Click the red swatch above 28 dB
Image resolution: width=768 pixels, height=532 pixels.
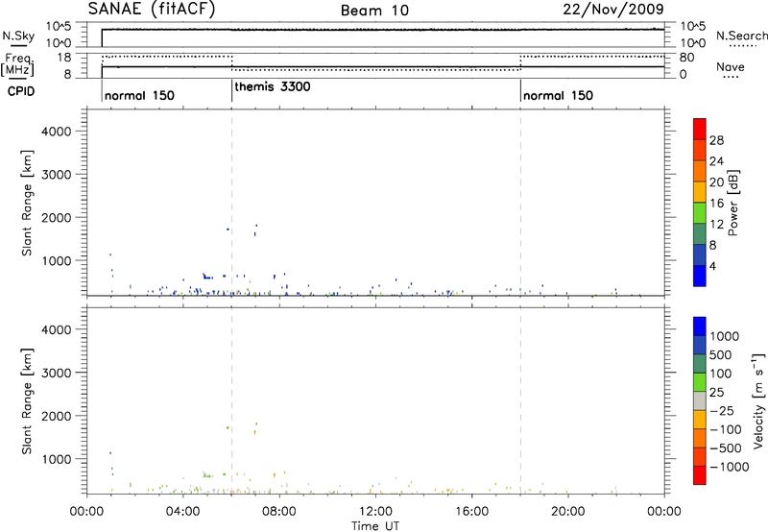click(700, 129)
